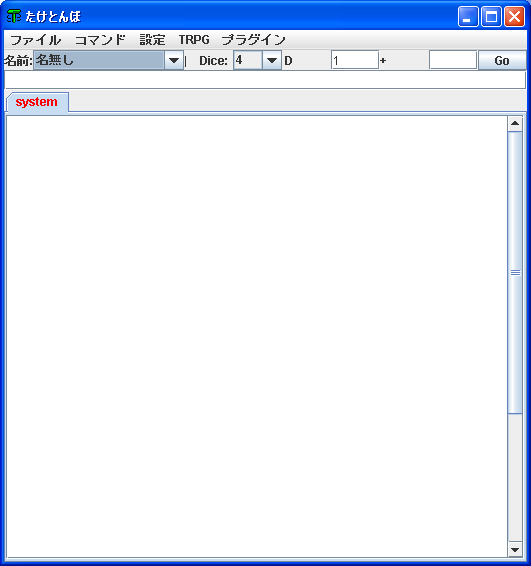Screen dimensions: 531x566
Task: Click the green たけとんぼ app icon
Action: [14, 16]
